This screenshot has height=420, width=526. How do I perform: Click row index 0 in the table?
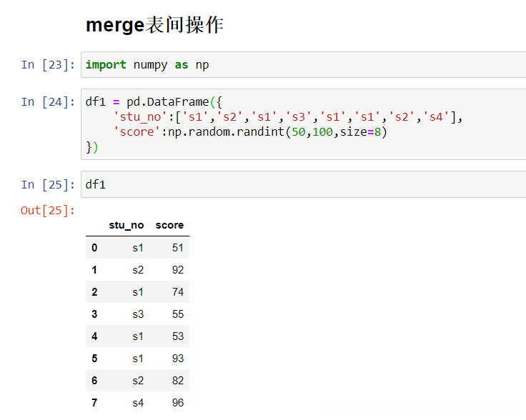pyautogui.click(x=94, y=248)
